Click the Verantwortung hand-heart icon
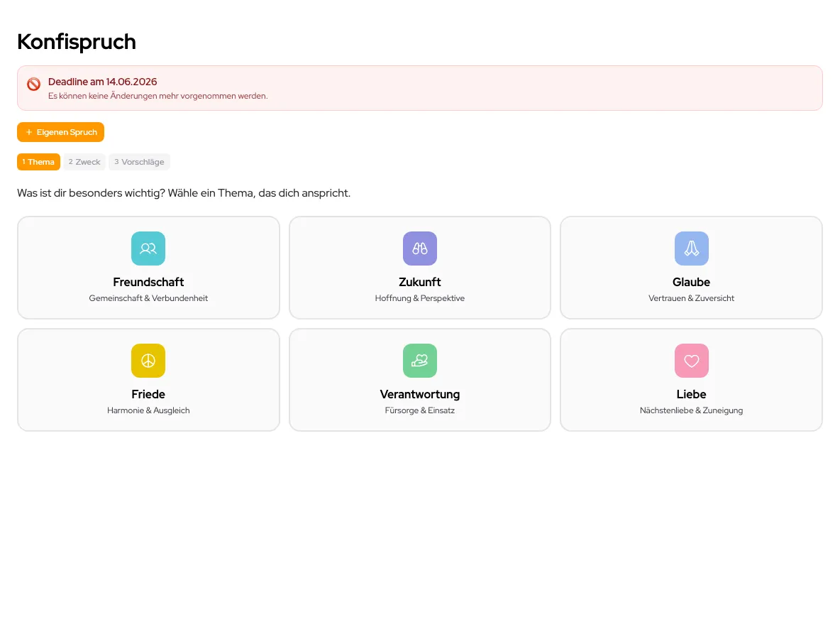 [420, 361]
